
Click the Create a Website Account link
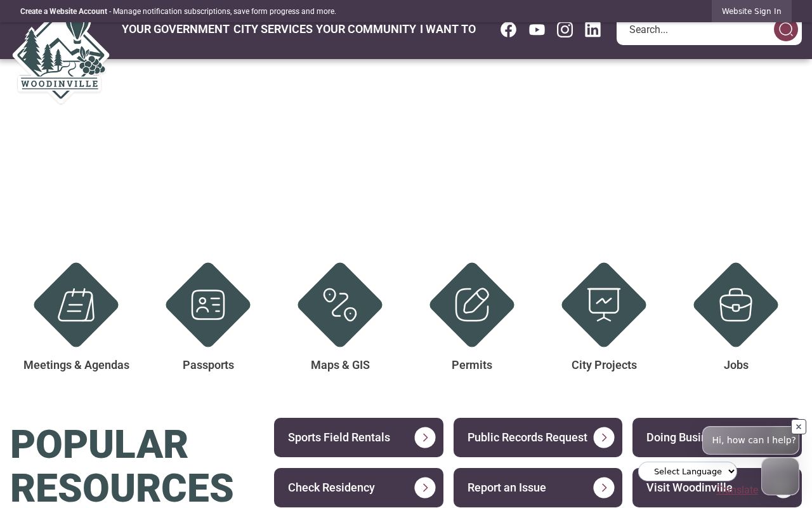pyautogui.click(x=63, y=11)
